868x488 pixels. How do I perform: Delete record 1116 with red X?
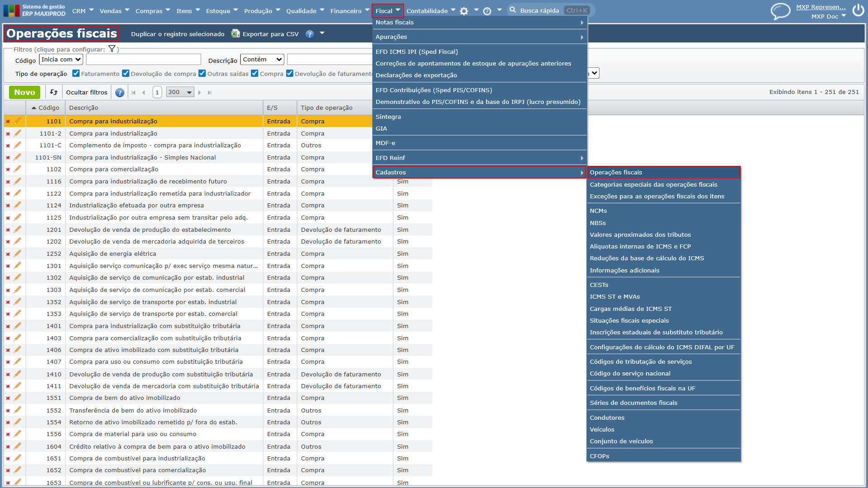8,182
